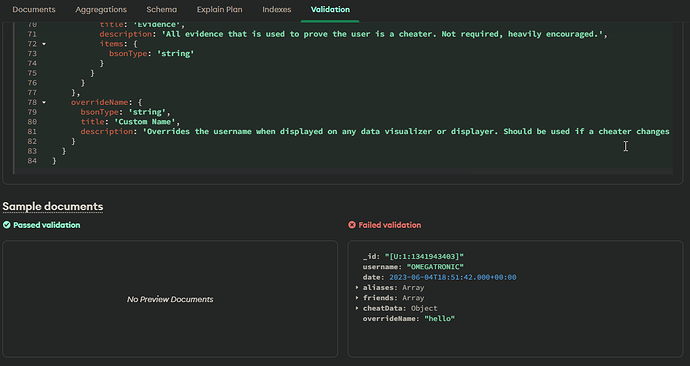Click the Passed validation label

[47, 225]
